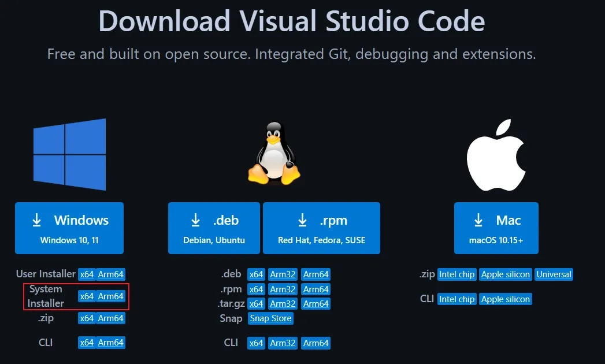Download Linux .tar.gz Arm64 archive
Viewport: 605px width, 364px height.
pos(316,304)
